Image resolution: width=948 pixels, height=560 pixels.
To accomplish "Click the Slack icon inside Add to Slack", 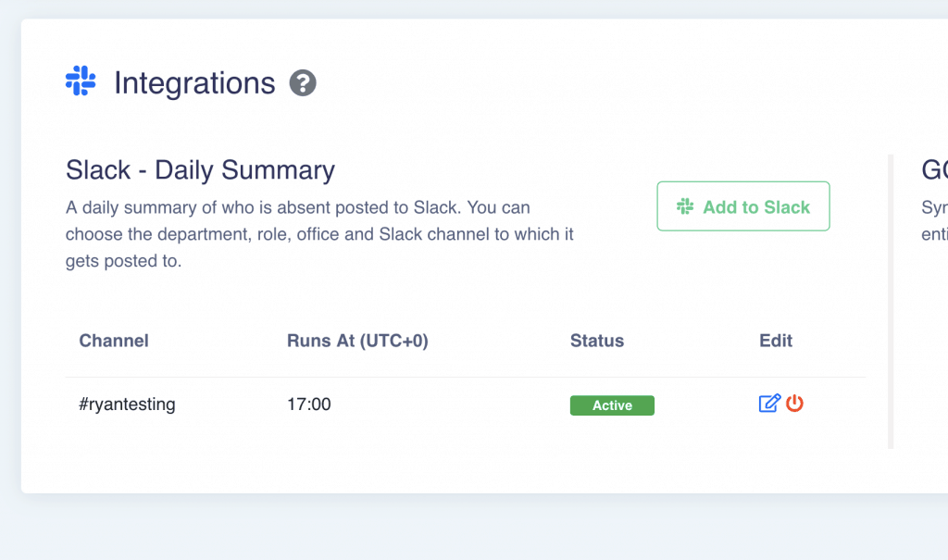I will point(685,206).
